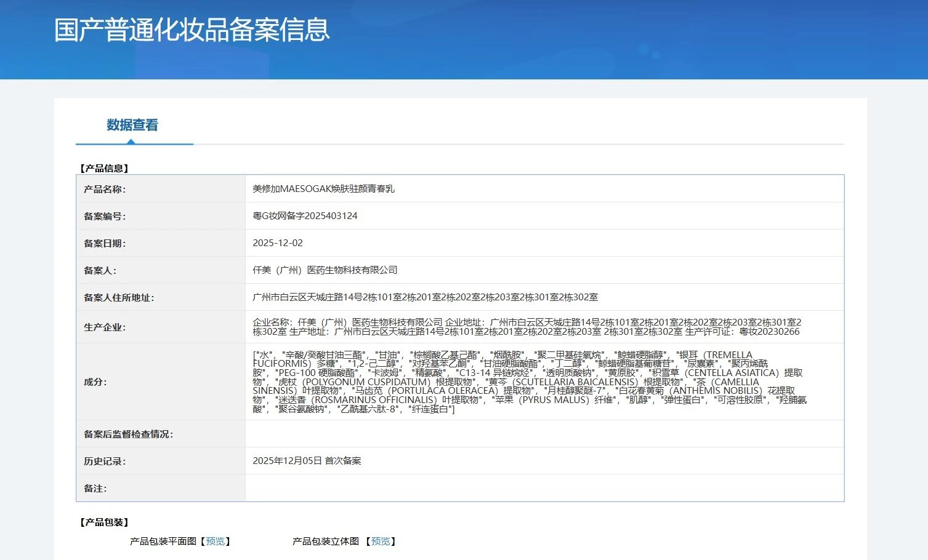Click the page title 国产普通化妆品备案信息
928x560 pixels.
[x=192, y=30]
